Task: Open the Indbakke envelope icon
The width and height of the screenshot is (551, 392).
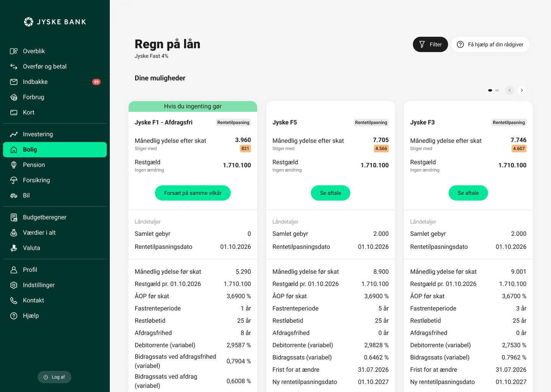Action: [14, 82]
